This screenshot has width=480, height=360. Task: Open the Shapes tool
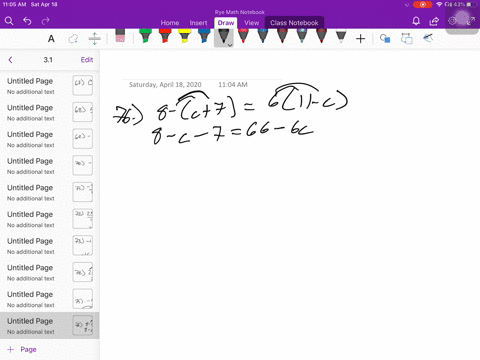coord(385,39)
